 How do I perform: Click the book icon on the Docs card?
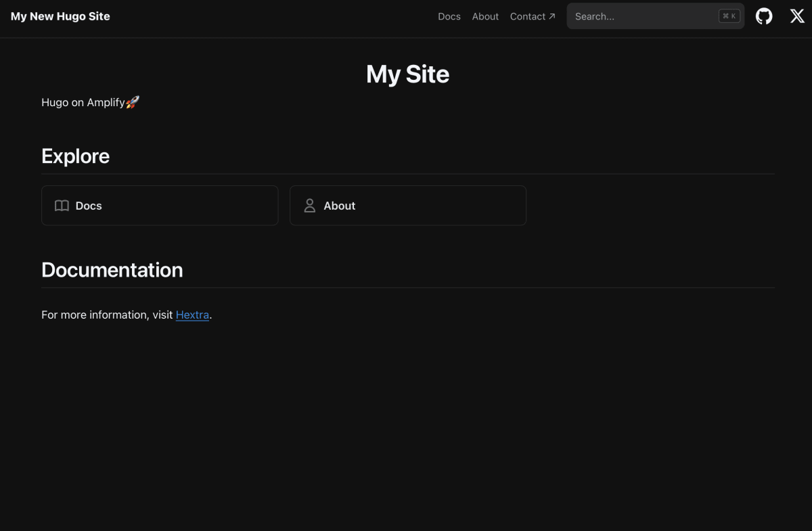pyautogui.click(x=62, y=205)
